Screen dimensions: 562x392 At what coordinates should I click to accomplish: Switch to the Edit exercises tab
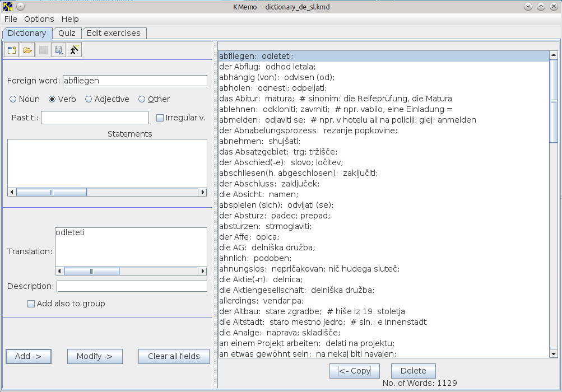click(114, 34)
